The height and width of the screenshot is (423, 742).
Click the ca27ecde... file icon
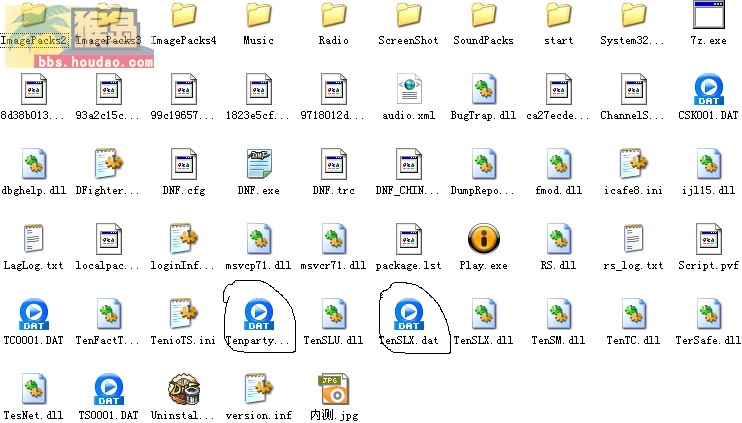point(558,89)
